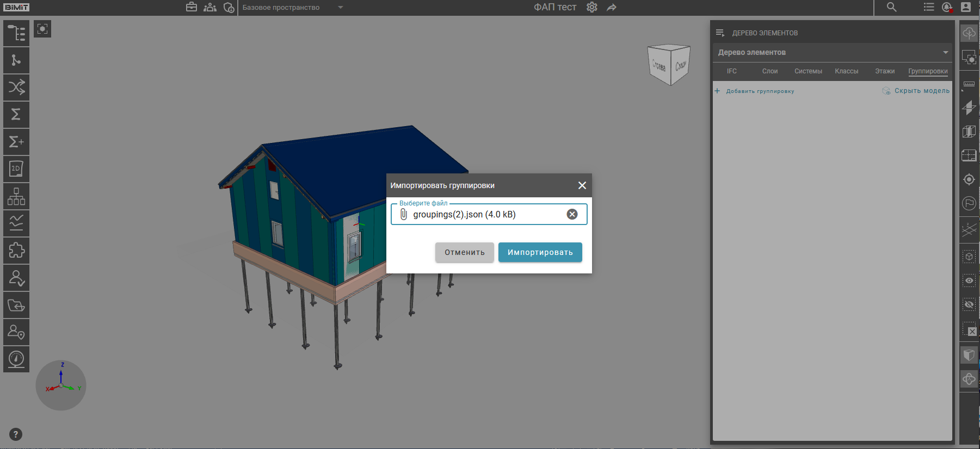Screen dimensions: 980x449
Task: Open the 2D drawing view tool
Action: click(x=16, y=169)
